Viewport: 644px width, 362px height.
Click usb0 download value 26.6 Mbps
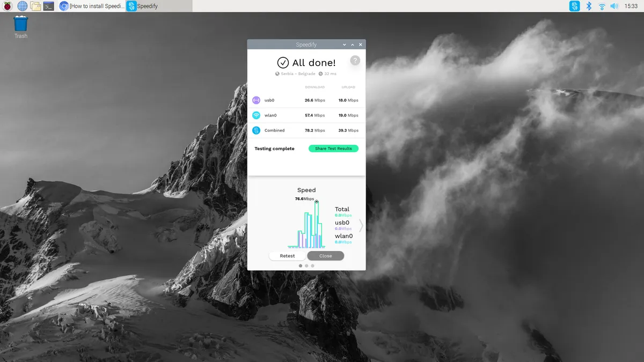(314, 100)
